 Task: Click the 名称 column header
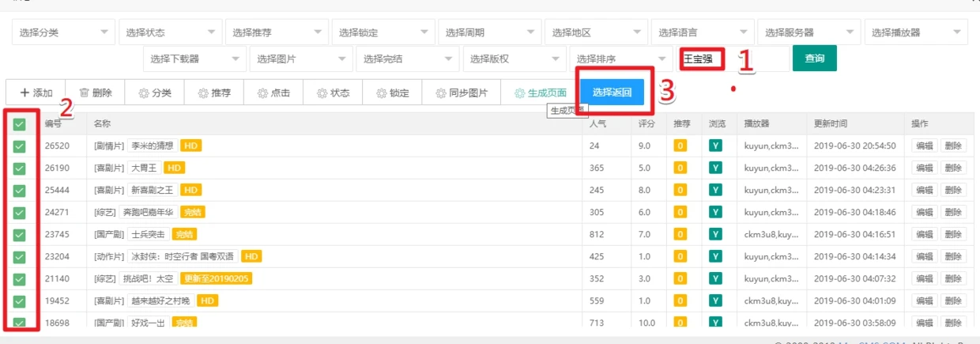[102, 124]
